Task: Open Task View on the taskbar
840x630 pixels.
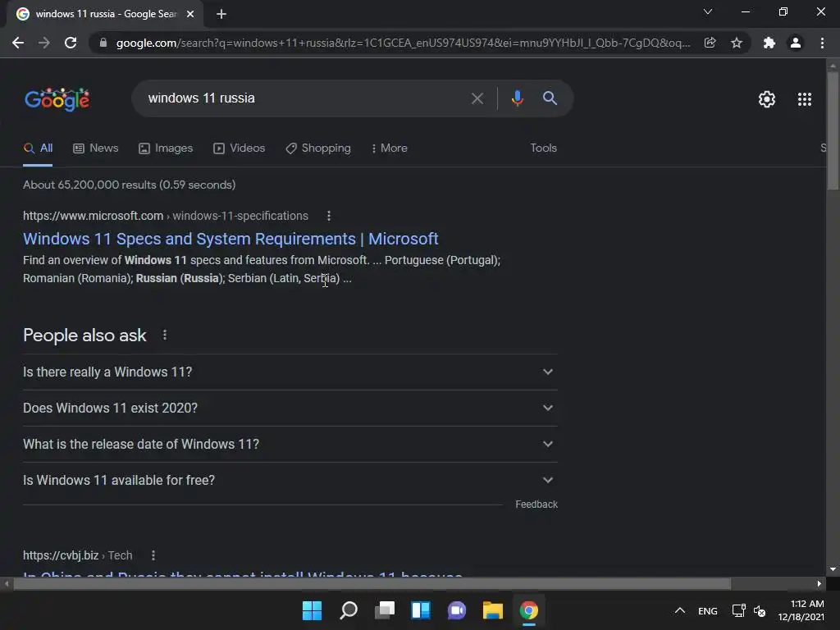Action: click(385, 610)
